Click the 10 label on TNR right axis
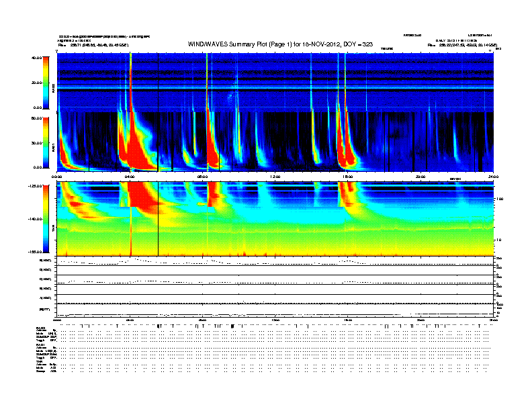The image size is (532, 411). (498, 240)
